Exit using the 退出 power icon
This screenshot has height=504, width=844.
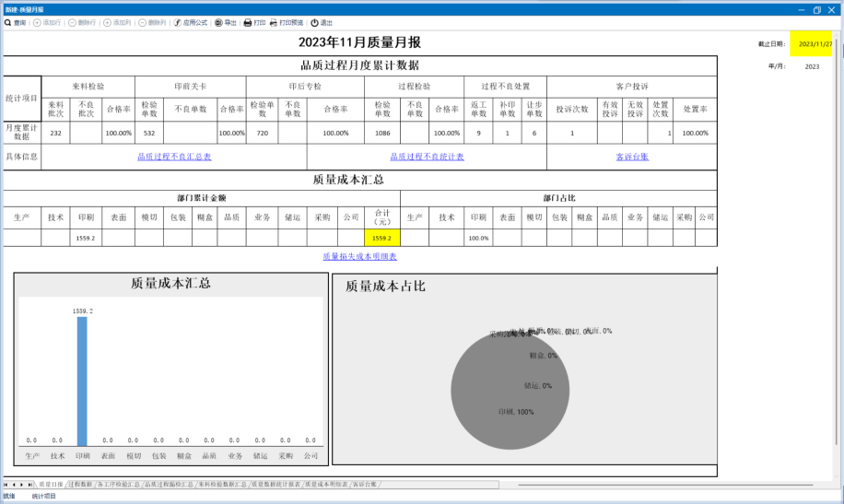pos(322,22)
